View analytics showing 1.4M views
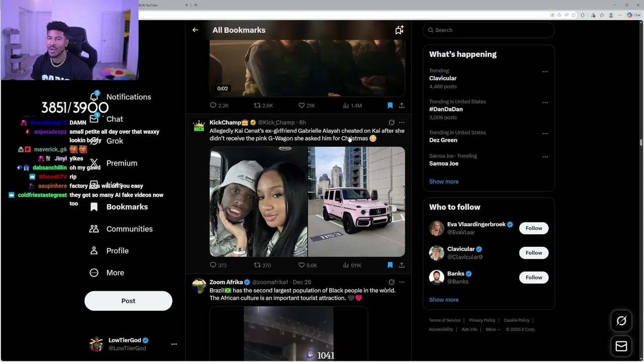Viewport: 644px width, 362px height. point(352,106)
